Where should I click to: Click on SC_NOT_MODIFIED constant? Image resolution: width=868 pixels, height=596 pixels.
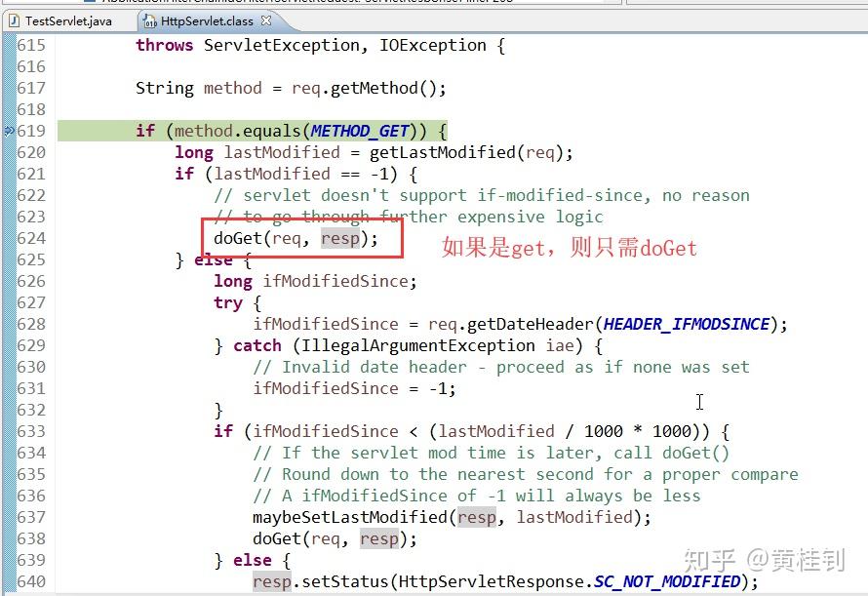[x=667, y=581]
